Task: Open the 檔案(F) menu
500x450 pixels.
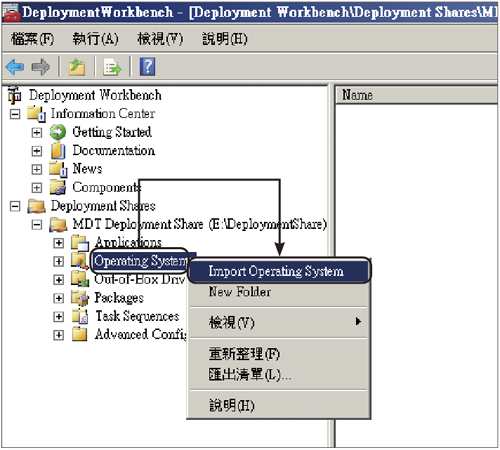Action: (x=32, y=39)
